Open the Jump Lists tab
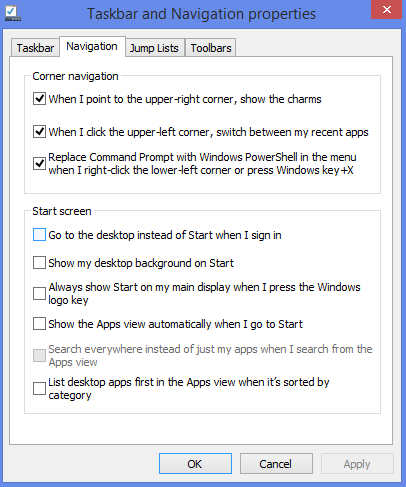 click(x=154, y=48)
